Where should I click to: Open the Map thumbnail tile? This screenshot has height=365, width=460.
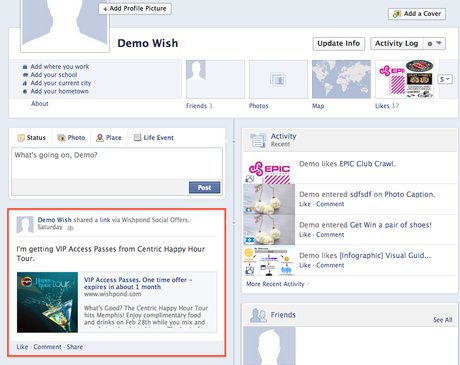(x=341, y=79)
